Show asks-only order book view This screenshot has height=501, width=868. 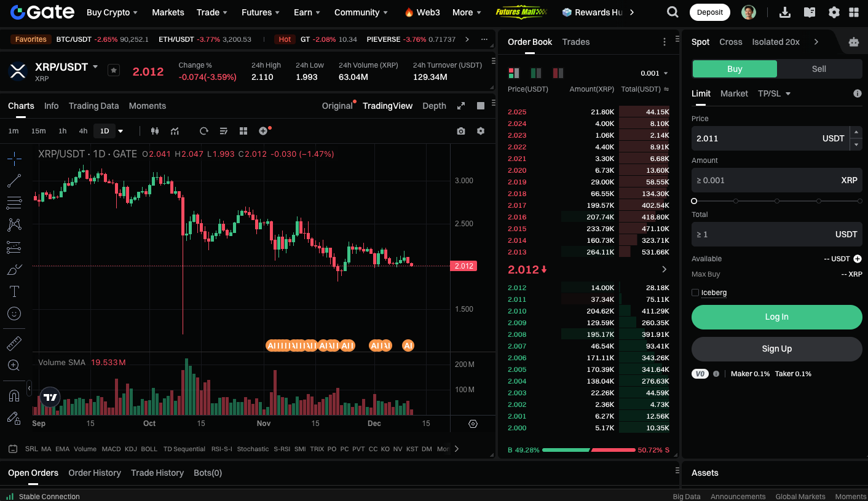[x=558, y=73]
